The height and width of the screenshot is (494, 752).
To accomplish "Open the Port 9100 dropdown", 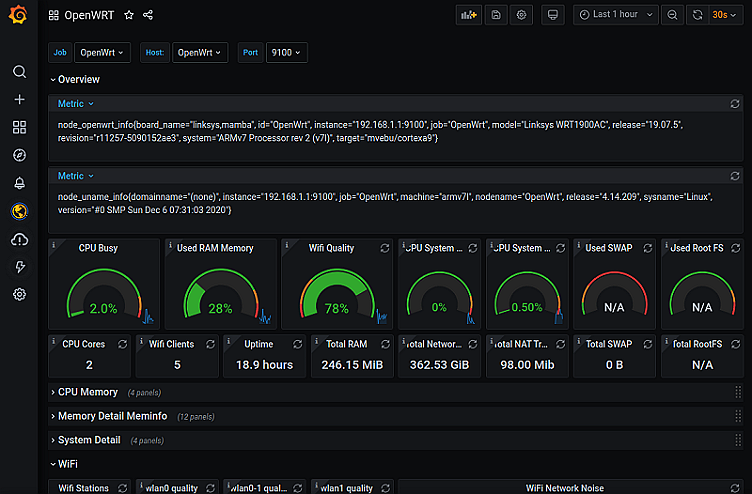I will pyautogui.click(x=286, y=52).
